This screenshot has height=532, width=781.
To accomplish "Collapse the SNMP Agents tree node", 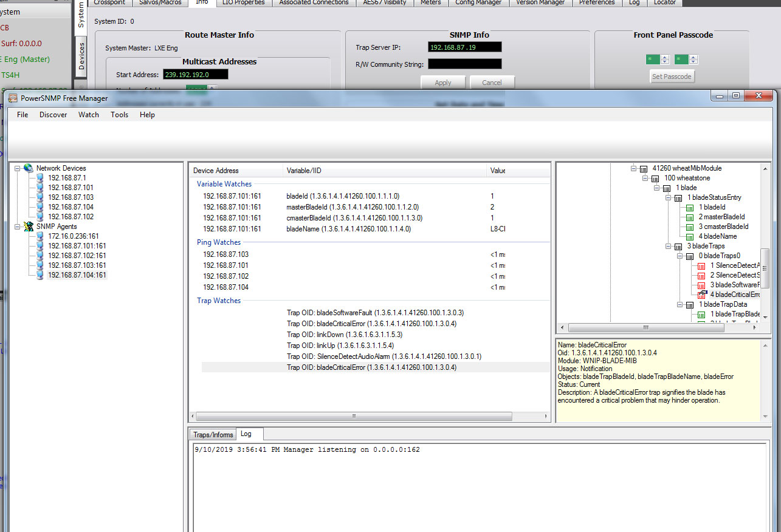I will [x=18, y=227].
